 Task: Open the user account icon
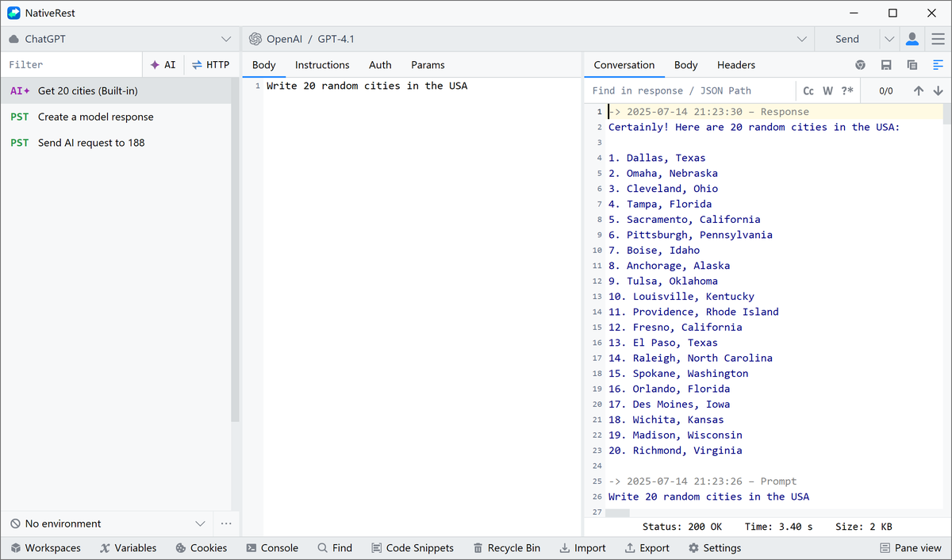(x=912, y=39)
